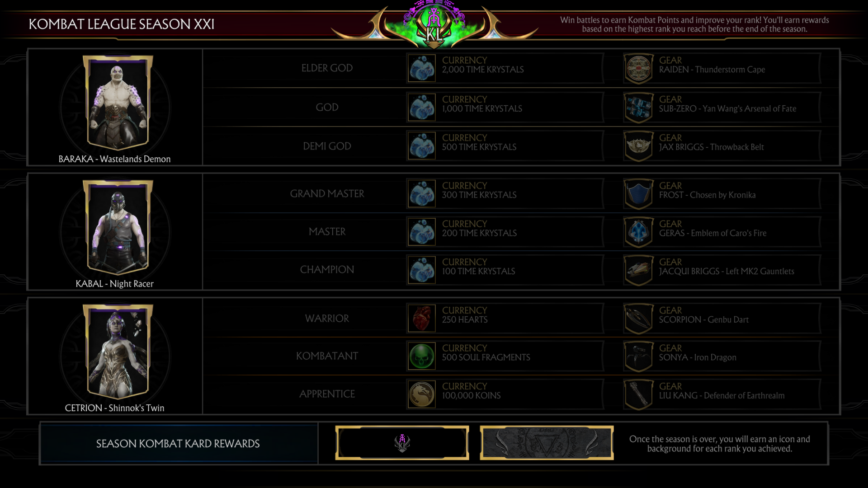This screenshot has width=868, height=488.
Task: Select the Elder God rank row
Action: click(521, 68)
